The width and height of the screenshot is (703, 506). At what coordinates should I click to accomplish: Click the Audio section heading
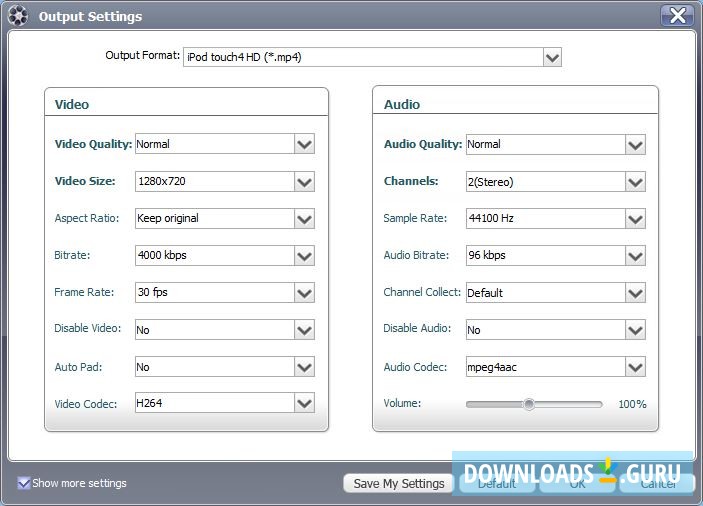[x=402, y=104]
